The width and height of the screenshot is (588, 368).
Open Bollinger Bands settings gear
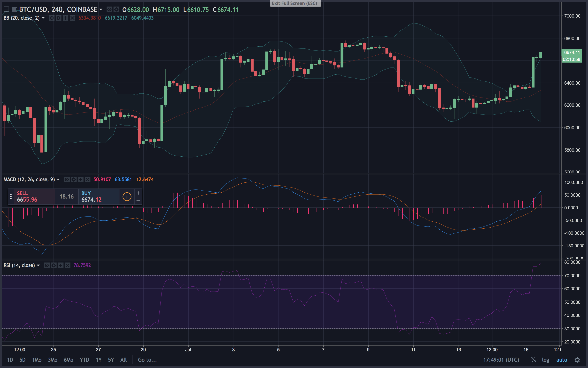[x=59, y=18]
